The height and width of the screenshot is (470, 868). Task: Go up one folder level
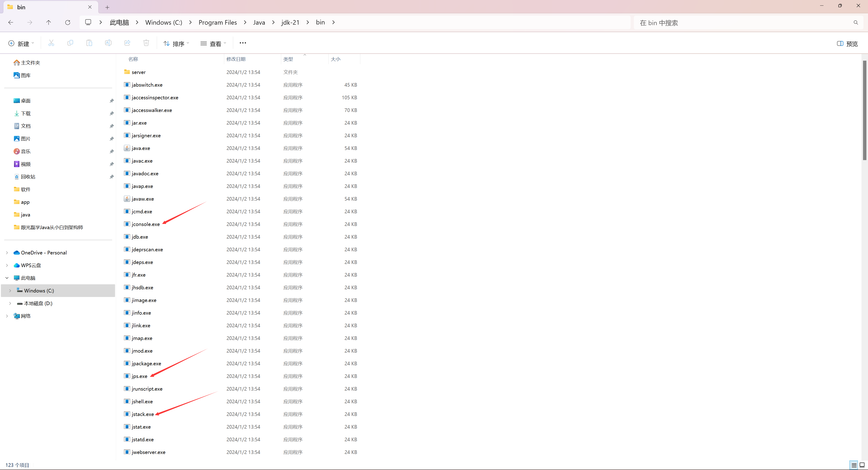49,22
